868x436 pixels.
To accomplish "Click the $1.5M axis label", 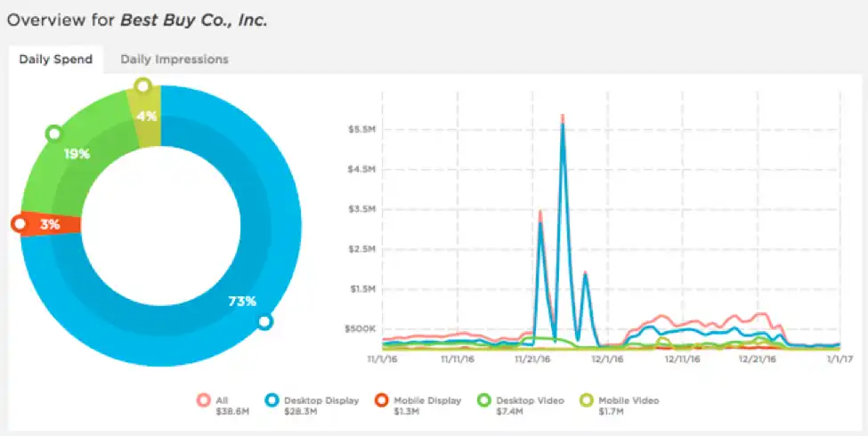I will pyautogui.click(x=361, y=289).
